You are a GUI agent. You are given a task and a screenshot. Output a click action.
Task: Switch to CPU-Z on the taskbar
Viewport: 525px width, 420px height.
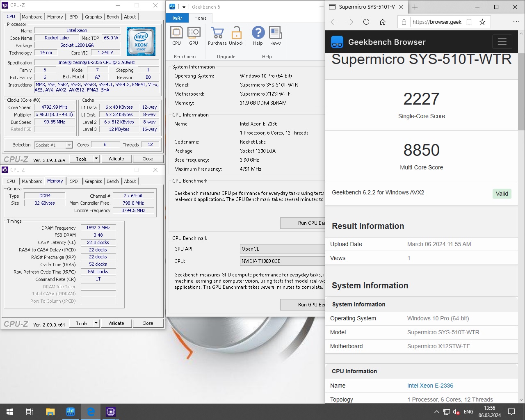pyautogui.click(x=111, y=412)
